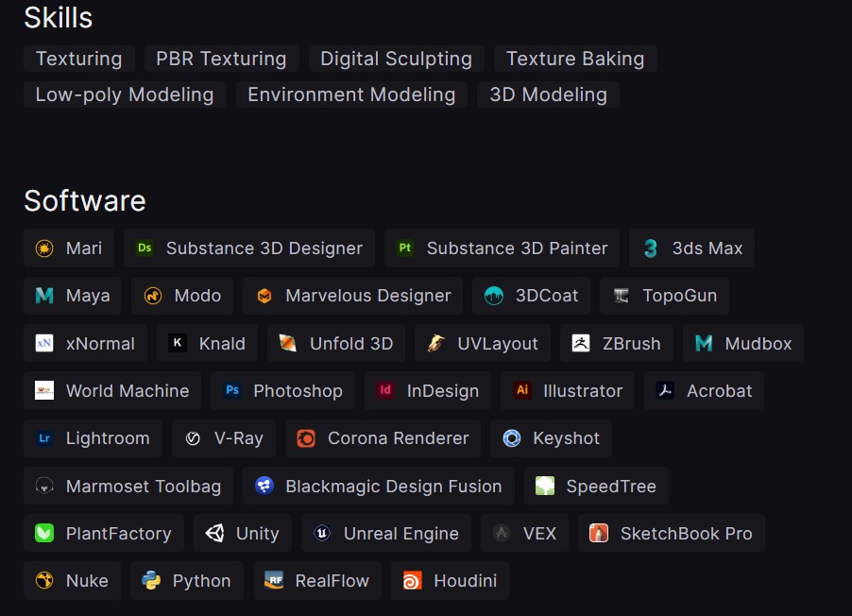Click the Mudbox M icon
852x616 pixels.
point(704,343)
